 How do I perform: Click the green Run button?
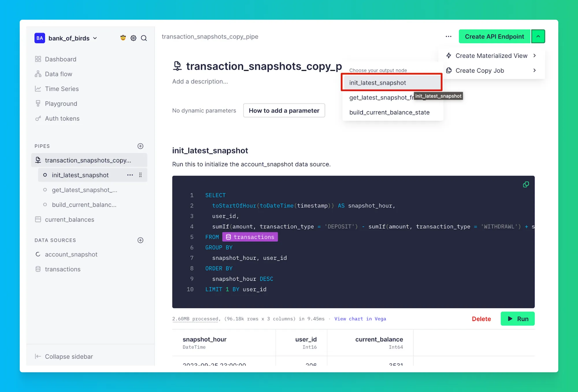tap(518, 319)
